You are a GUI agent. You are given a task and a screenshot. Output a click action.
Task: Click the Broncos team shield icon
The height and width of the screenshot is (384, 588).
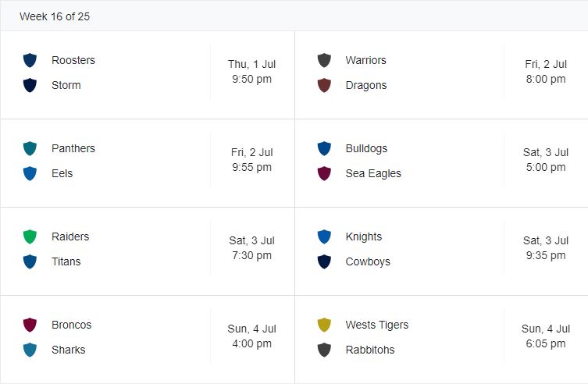30,325
